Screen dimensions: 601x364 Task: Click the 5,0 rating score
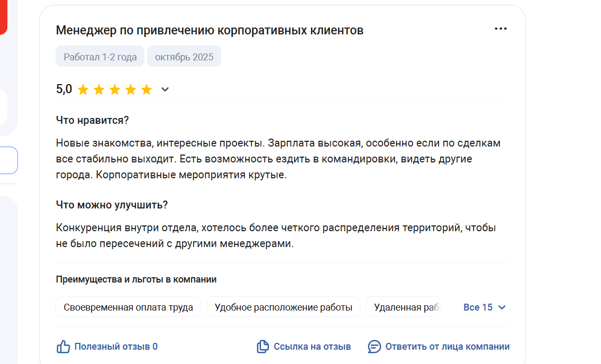pos(64,89)
